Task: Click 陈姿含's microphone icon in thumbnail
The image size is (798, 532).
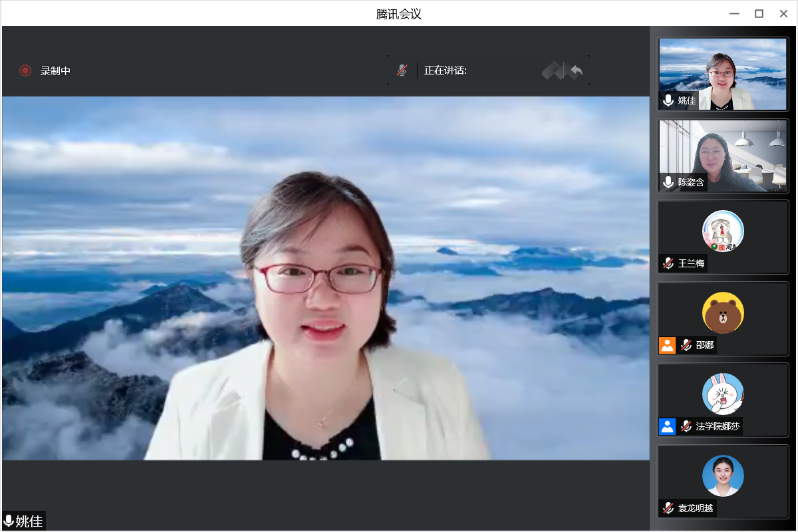Action: tap(668, 182)
